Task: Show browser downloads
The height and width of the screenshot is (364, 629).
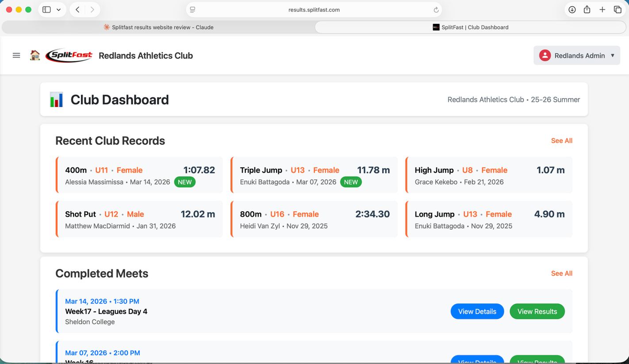Action: [572, 9]
